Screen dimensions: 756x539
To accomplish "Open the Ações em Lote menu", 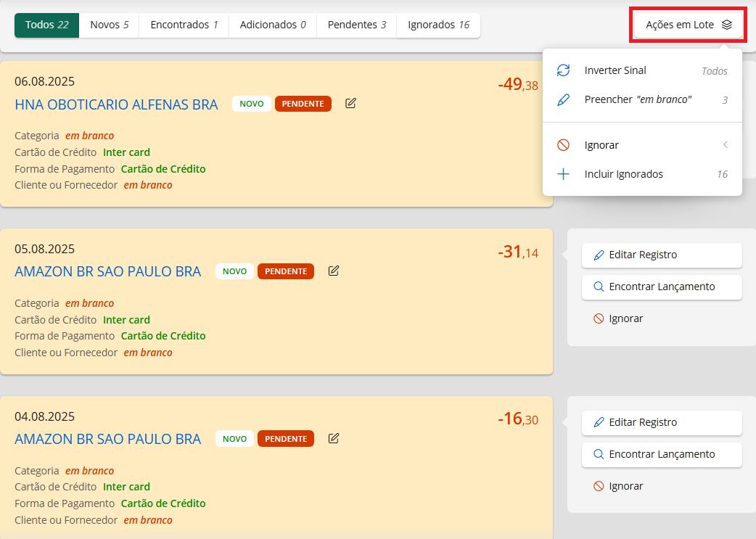I will pyautogui.click(x=688, y=25).
